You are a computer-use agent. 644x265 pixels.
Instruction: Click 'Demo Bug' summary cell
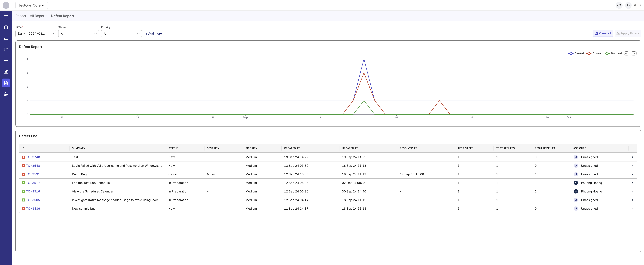click(x=79, y=174)
